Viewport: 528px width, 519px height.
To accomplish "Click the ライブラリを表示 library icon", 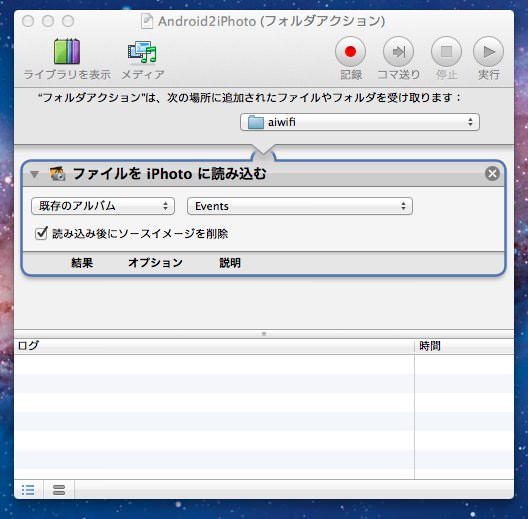I will point(67,52).
